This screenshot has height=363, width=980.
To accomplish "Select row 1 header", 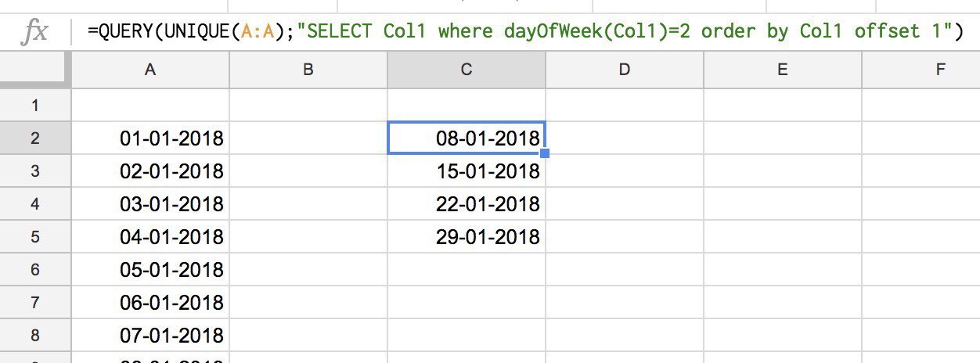I will tap(35, 105).
